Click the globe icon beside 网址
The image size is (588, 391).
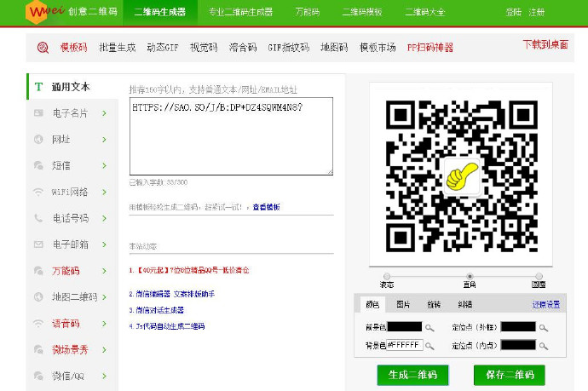38,139
